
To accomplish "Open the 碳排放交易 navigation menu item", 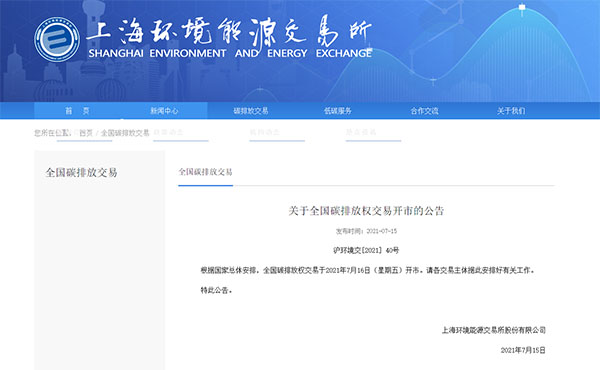I will pyautogui.click(x=251, y=111).
